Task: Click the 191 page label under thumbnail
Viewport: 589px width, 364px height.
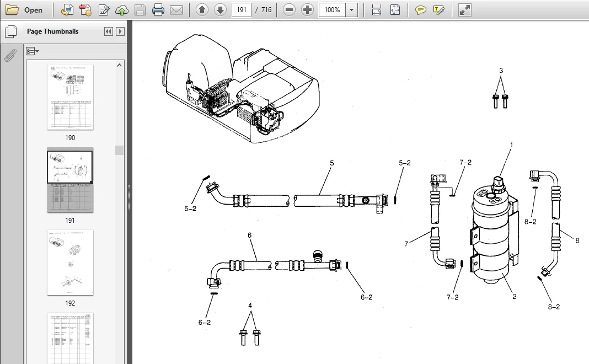Action: coord(70,221)
